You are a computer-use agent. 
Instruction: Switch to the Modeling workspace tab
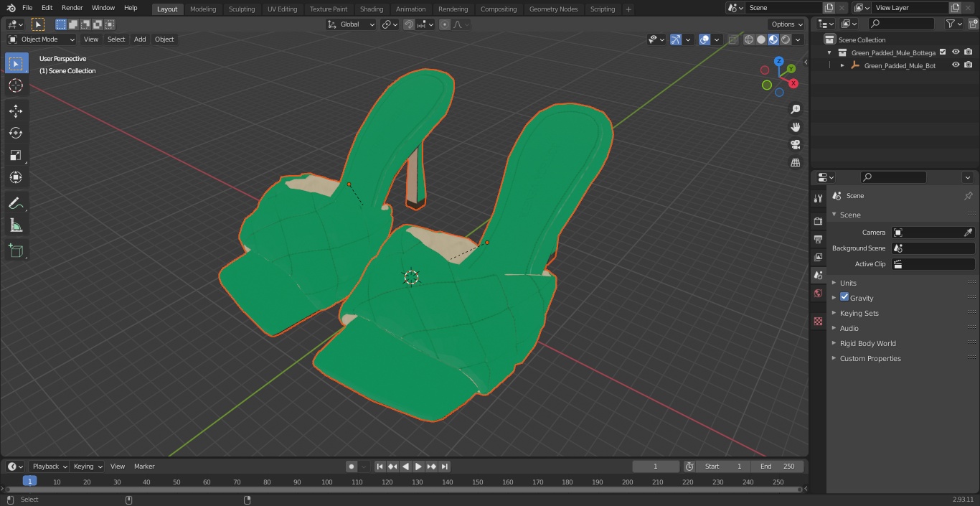tap(203, 9)
